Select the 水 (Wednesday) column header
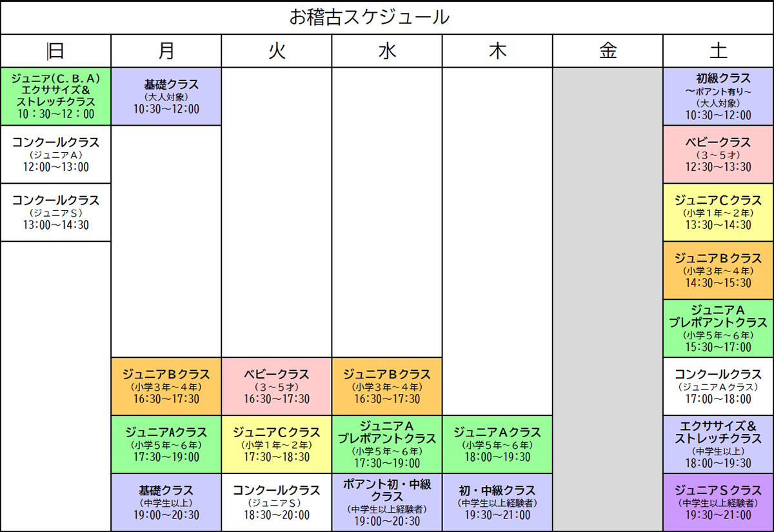 tap(387, 51)
